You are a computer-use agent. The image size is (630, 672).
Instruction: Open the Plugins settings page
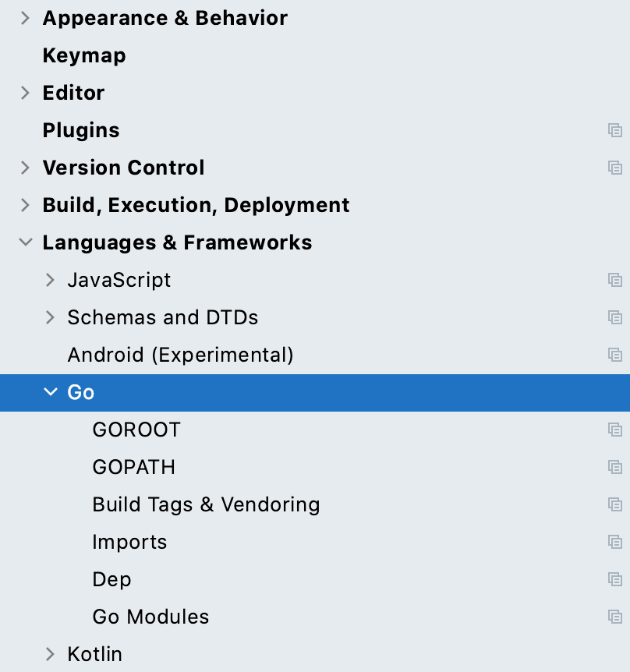pyautogui.click(x=81, y=130)
